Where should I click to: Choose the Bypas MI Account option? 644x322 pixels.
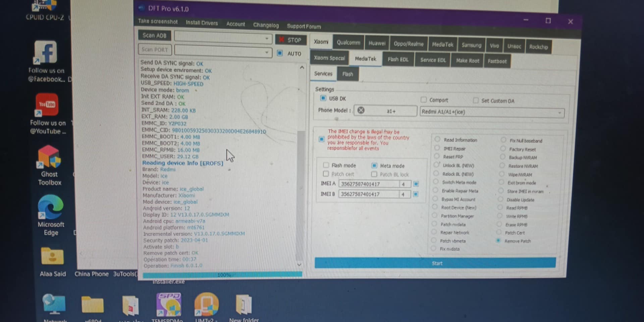[435, 199]
